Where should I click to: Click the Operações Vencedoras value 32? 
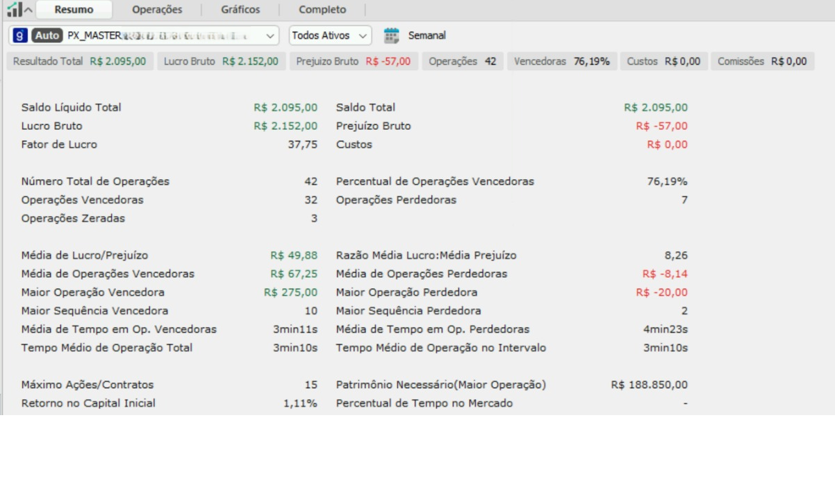click(x=311, y=200)
